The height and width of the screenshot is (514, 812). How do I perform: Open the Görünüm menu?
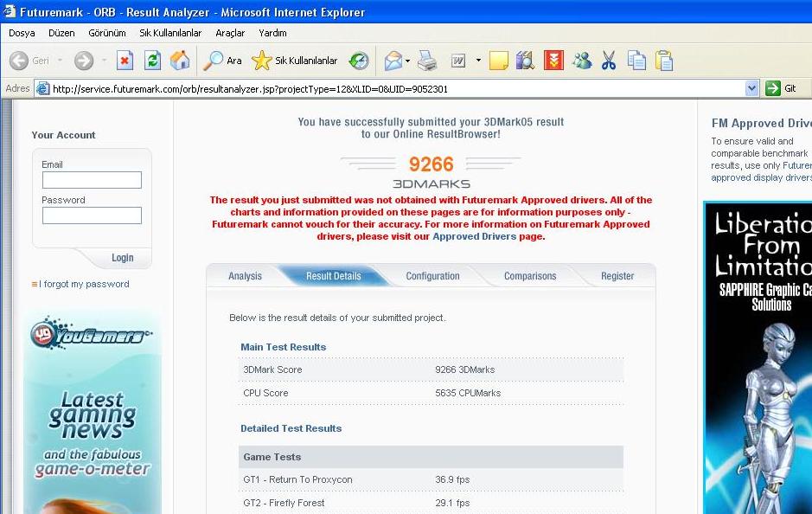pos(107,33)
